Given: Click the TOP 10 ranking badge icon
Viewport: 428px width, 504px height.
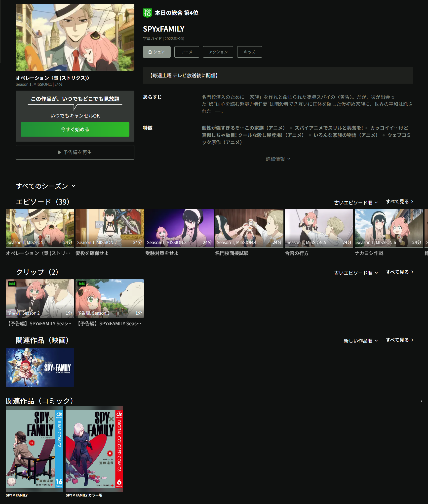Looking at the screenshot, I should point(147,13).
